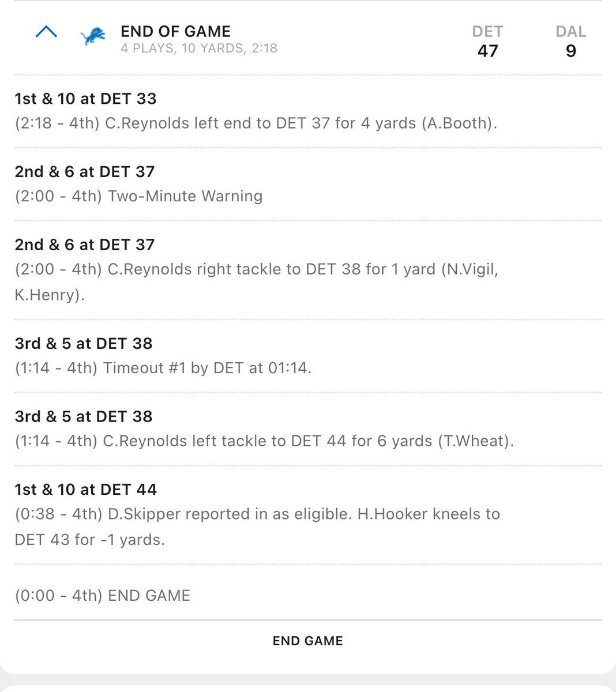
Task: Select the END OF GAME drive title
Action: (x=175, y=31)
